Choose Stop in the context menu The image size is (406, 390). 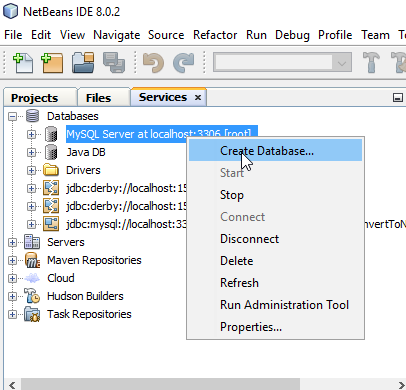point(275,195)
